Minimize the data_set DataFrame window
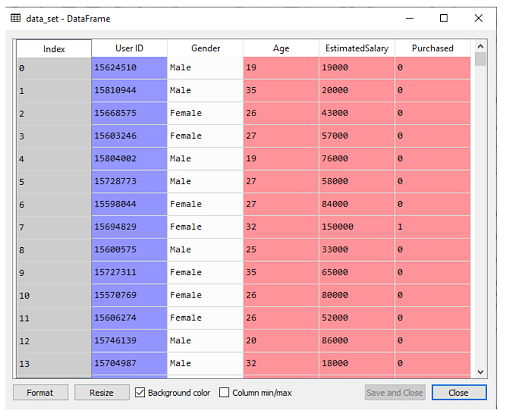Screen dimensions: 512x410 pyautogui.click(x=410, y=18)
